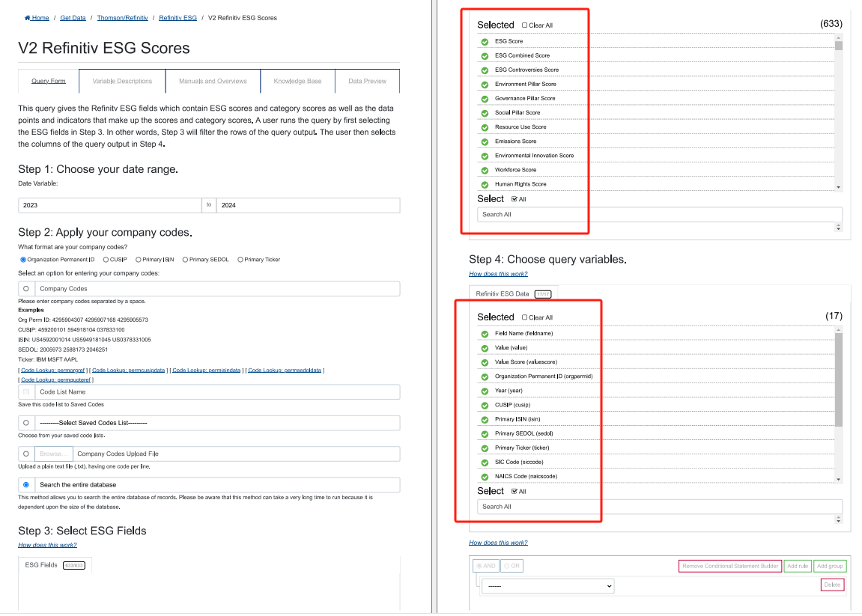The image size is (862, 616).
Task: Click check icon beside Primary SEDOL (sedol)
Action: 485,434
